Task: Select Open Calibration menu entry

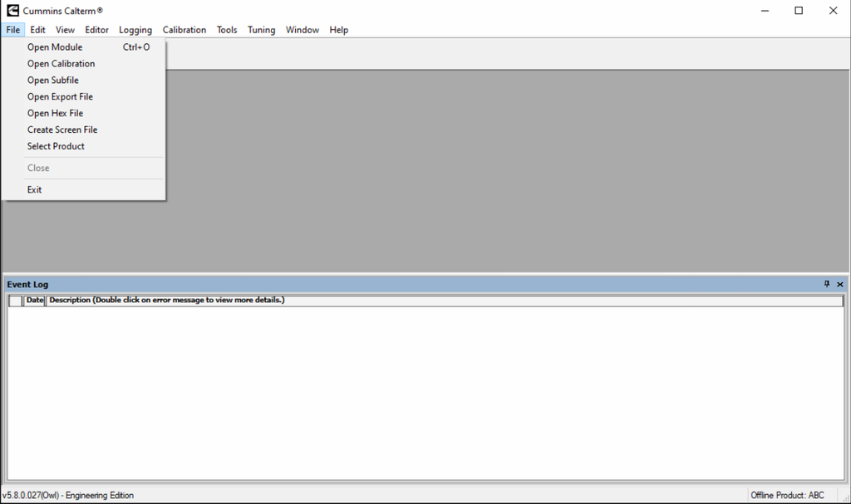Action: (x=61, y=64)
